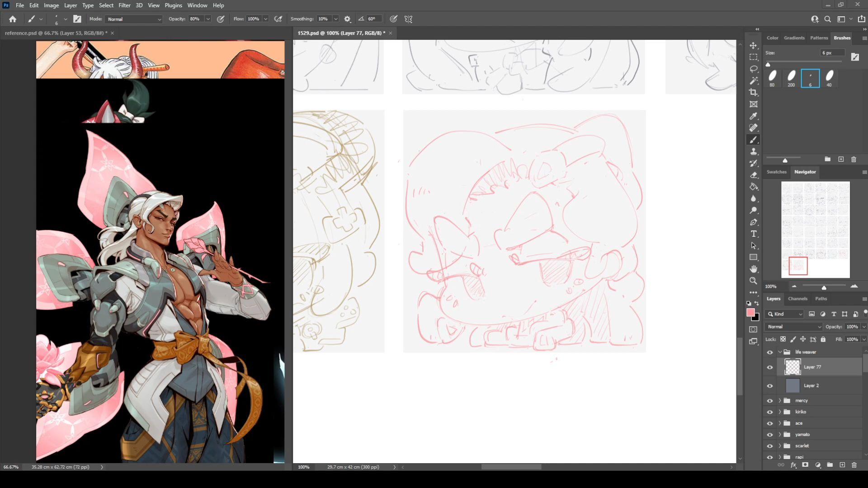868x488 pixels.
Task: Select the Lasso tool
Action: click(x=753, y=69)
